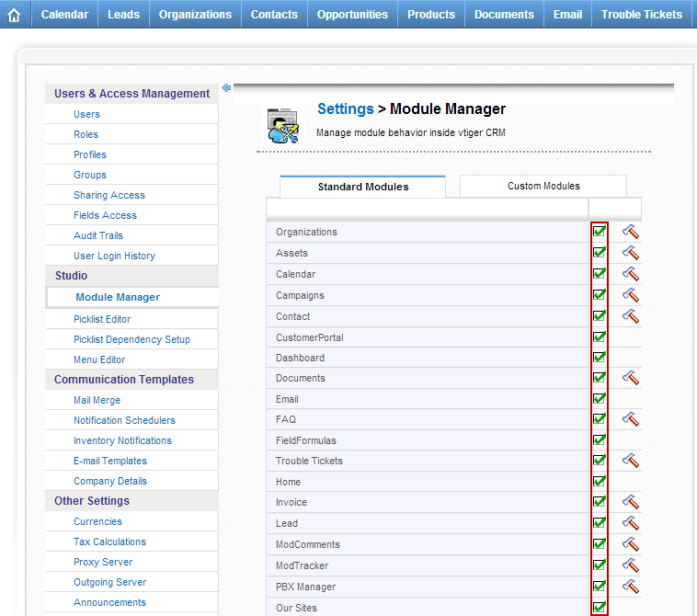Image resolution: width=697 pixels, height=616 pixels.
Task: Toggle the Dashboard module checkmark
Action: coord(600,358)
